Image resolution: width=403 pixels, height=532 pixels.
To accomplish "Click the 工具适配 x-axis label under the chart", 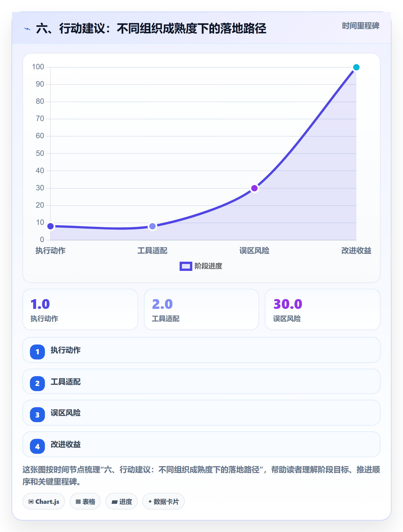I will click(152, 251).
